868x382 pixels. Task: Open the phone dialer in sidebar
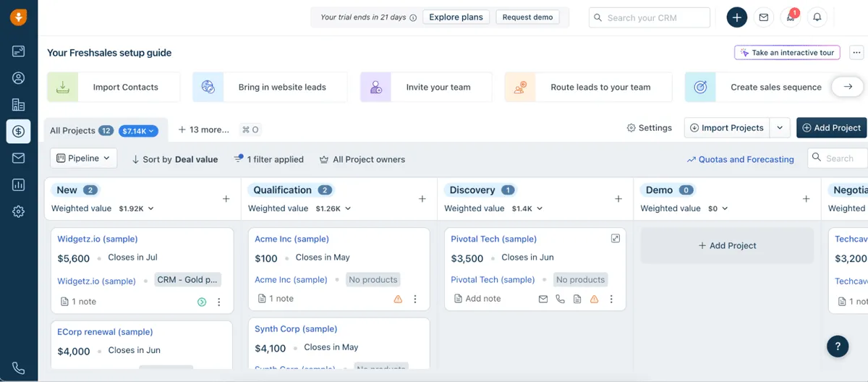(18, 368)
